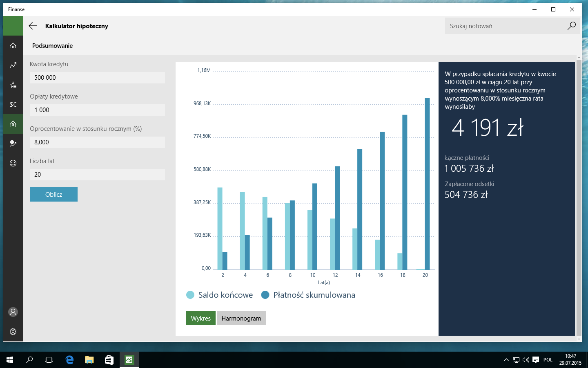Select the Mortgage calculator sidebar icon

pyautogui.click(x=13, y=124)
